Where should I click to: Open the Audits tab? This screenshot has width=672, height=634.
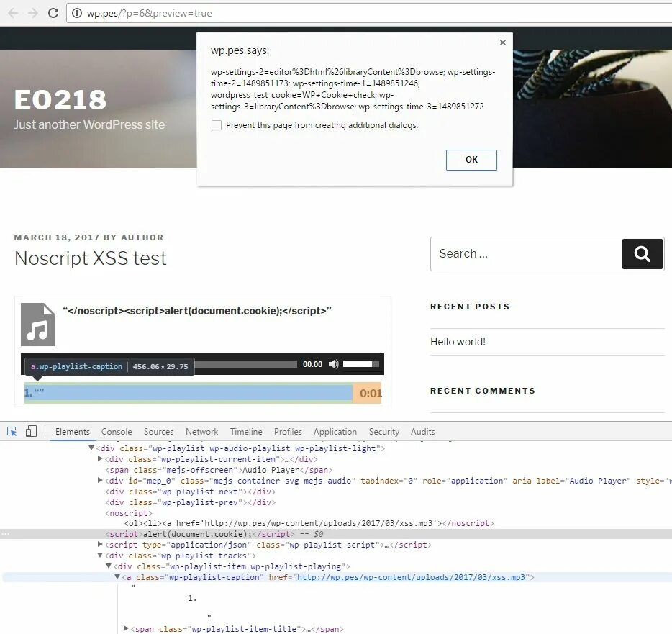click(422, 432)
